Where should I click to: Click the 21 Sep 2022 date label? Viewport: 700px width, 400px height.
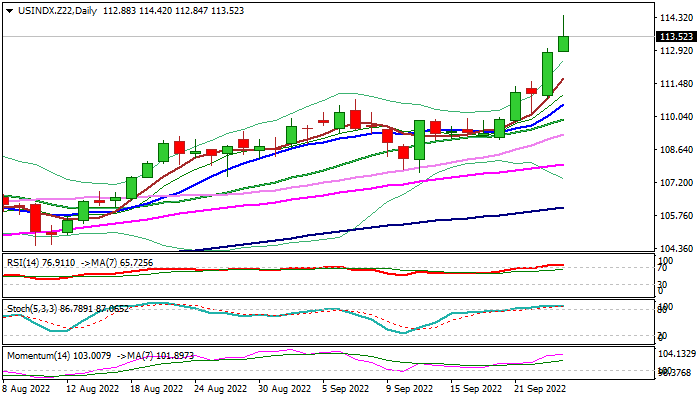click(x=541, y=389)
